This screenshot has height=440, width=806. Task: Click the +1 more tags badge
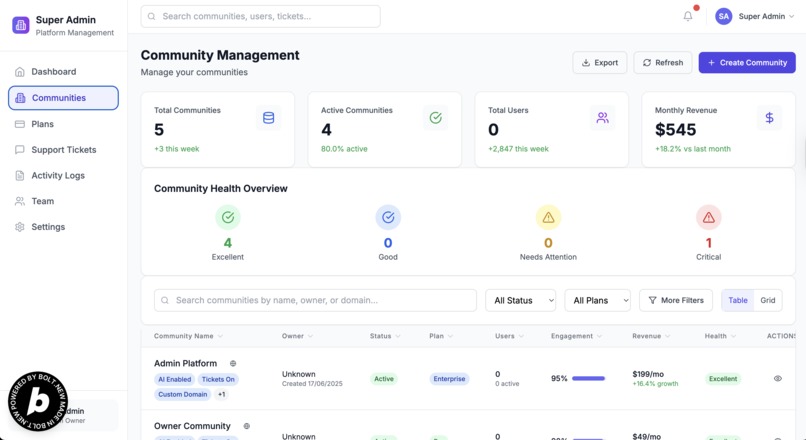[222, 394]
